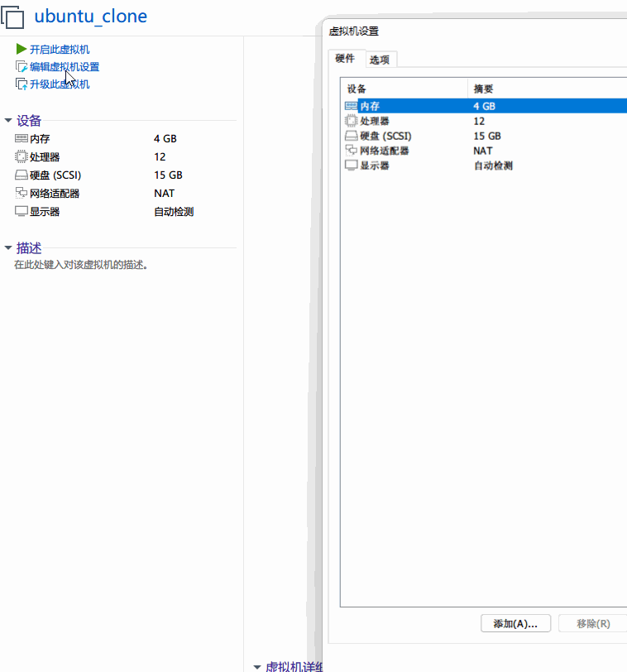Click the 自动检测 summary cell in dialog
The image size is (627, 672).
(x=493, y=166)
